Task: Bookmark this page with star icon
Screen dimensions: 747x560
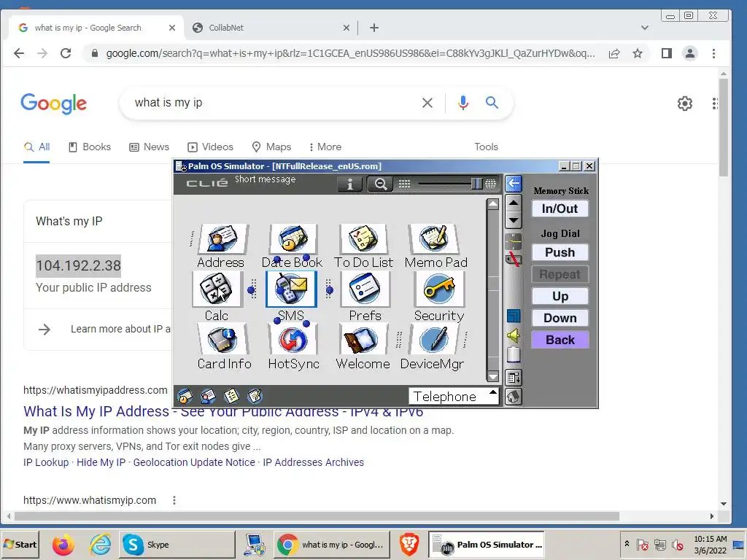Action: [638, 53]
